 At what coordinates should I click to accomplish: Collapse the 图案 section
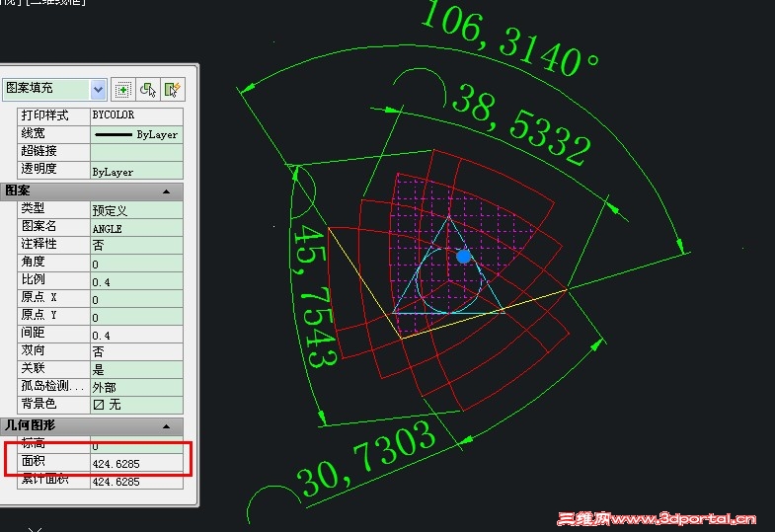pyautogui.click(x=167, y=191)
